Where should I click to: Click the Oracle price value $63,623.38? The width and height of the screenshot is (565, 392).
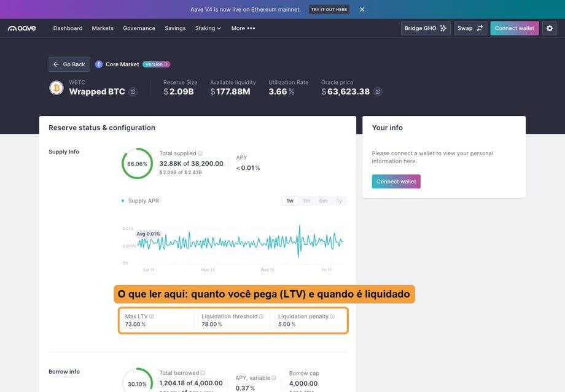click(x=345, y=92)
